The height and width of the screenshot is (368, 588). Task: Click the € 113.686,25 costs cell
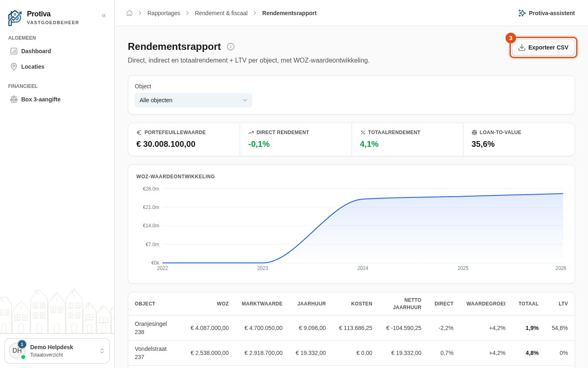(356, 328)
